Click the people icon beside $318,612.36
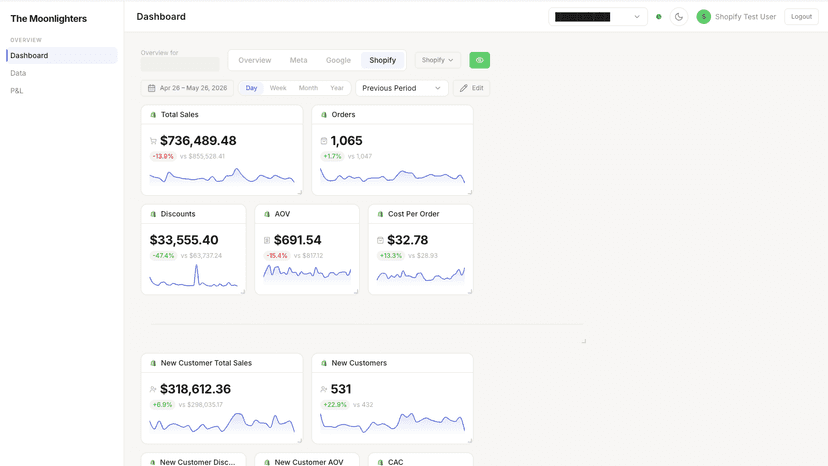The height and width of the screenshot is (466, 828). coord(153,389)
